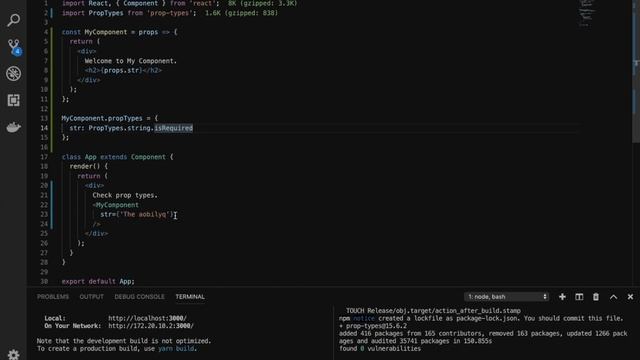
Task: Open the Debug view icon
Action: (13, 73)
